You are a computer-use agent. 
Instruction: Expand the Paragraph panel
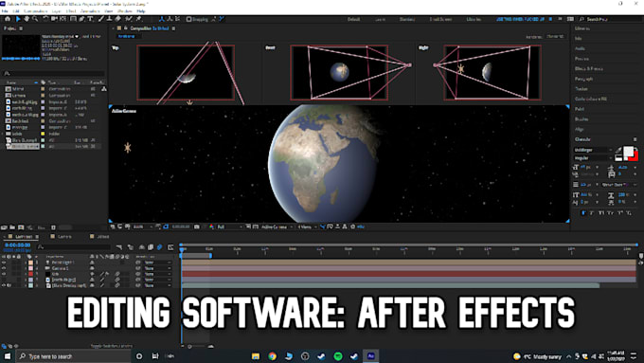[583, 79]
